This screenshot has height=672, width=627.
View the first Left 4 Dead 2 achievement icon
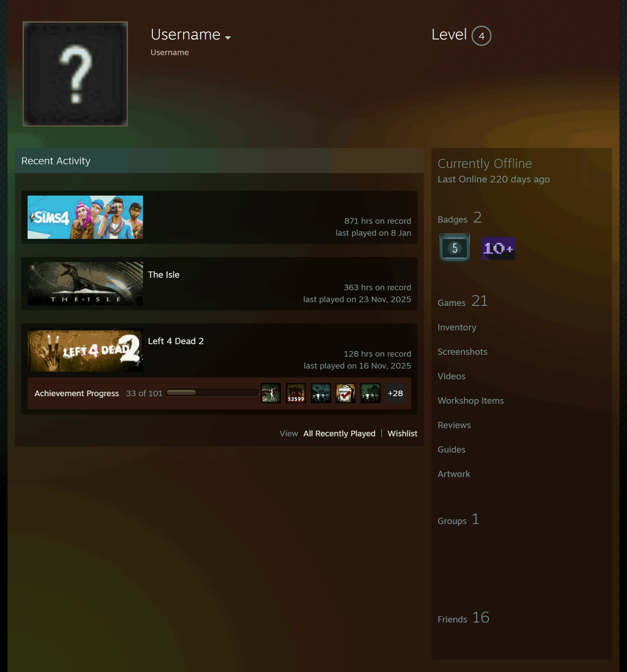point(271,393)
